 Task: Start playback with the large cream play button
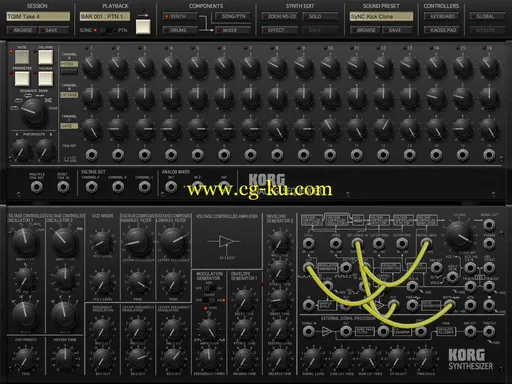coord(143,27)
